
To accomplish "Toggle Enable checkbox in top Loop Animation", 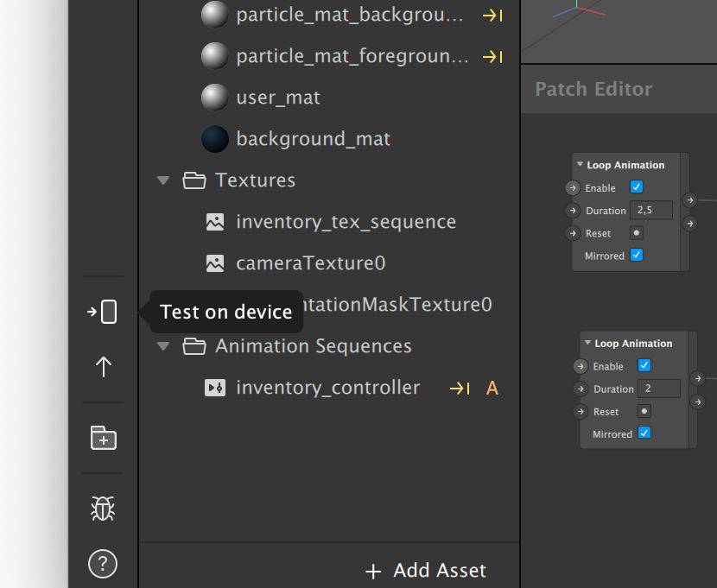I will 637,187.
